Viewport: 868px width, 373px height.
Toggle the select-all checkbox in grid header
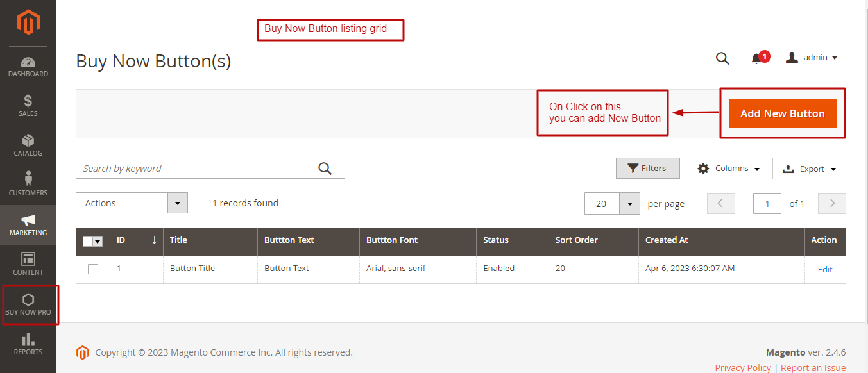tap(89, 242)
